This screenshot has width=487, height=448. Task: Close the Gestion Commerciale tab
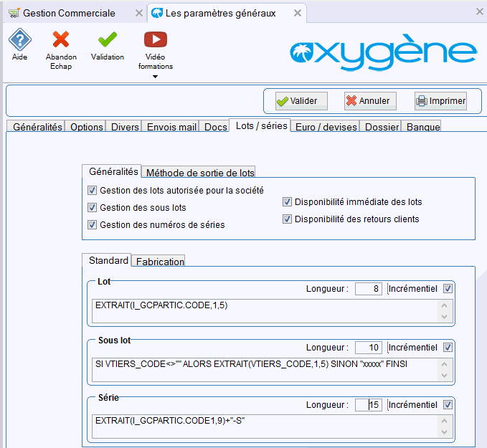coord(138,13)
